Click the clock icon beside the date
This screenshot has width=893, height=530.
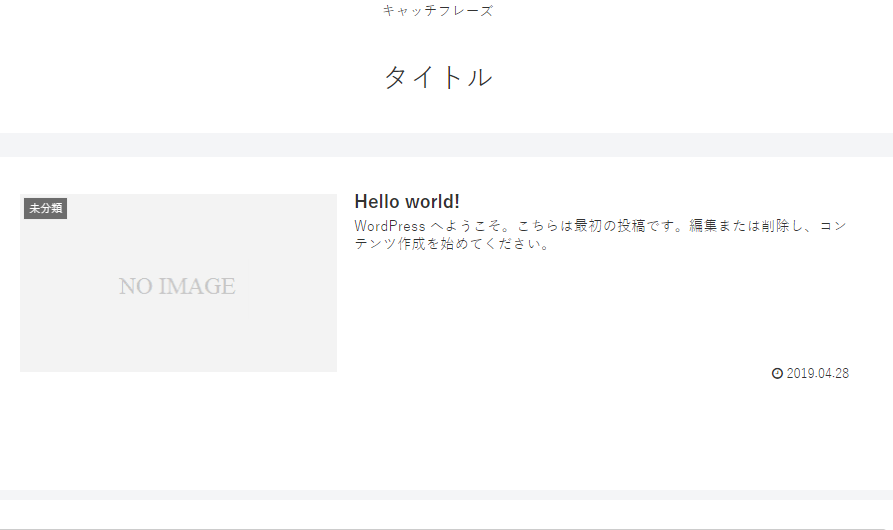pyautogui.click(x=777, y=373)
